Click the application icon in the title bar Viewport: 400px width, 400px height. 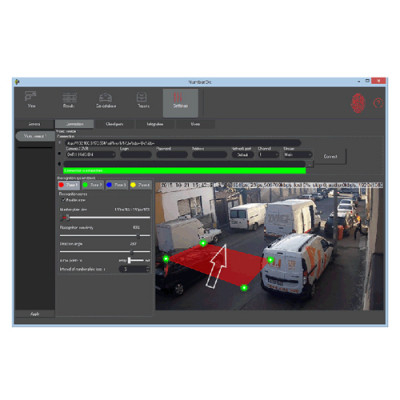(x=17, y=82)
